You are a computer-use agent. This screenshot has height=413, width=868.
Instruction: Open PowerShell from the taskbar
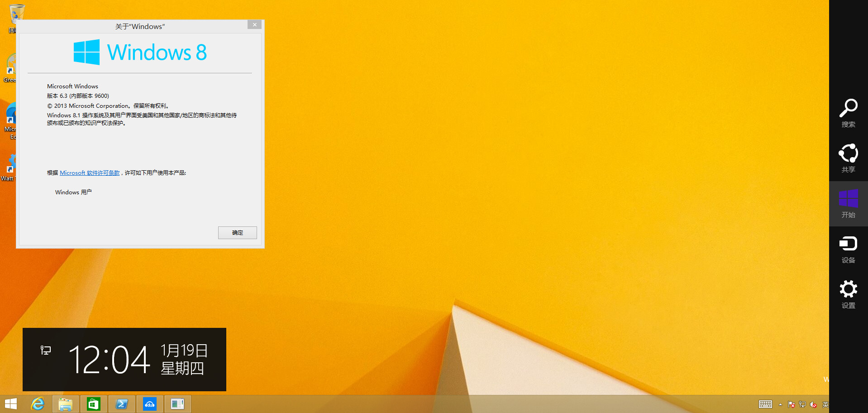[122, 404]
